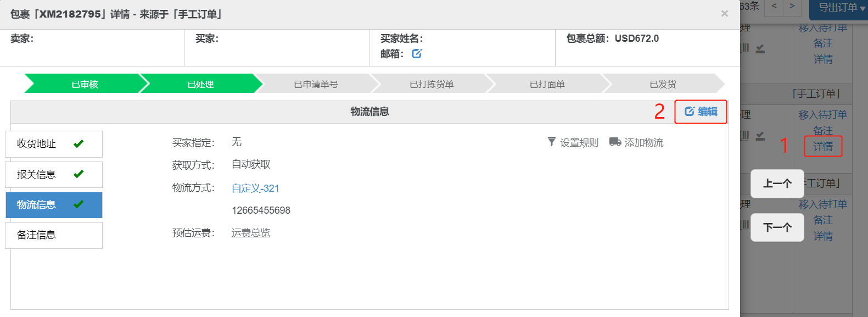This screenshot has height=317, width=868.
Task: Click the 下一个 button
Action: pos(777,227)
